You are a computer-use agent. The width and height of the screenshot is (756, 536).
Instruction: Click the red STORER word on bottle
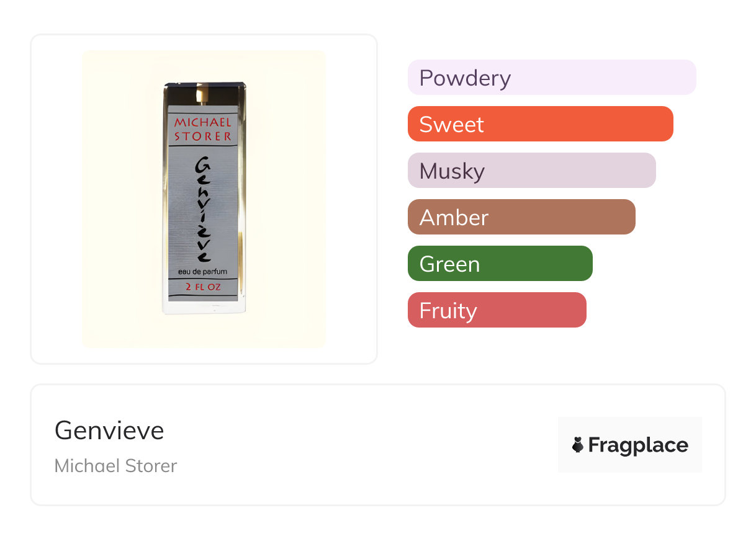203,136
